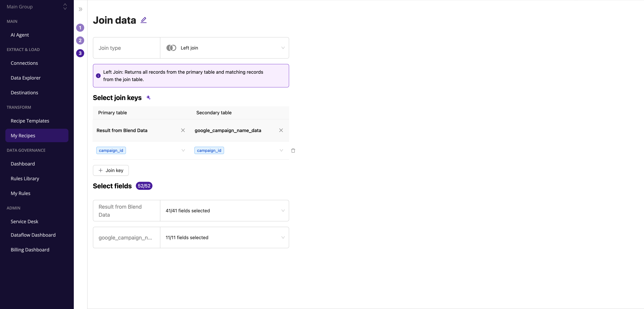Click the add Join key button

(111, 170)
